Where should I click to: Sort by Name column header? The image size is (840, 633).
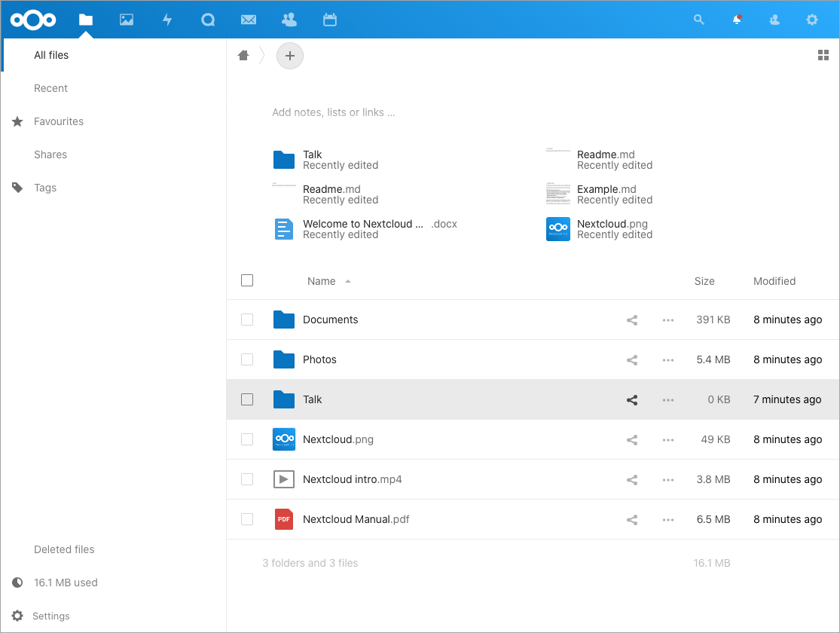[322, 281]
